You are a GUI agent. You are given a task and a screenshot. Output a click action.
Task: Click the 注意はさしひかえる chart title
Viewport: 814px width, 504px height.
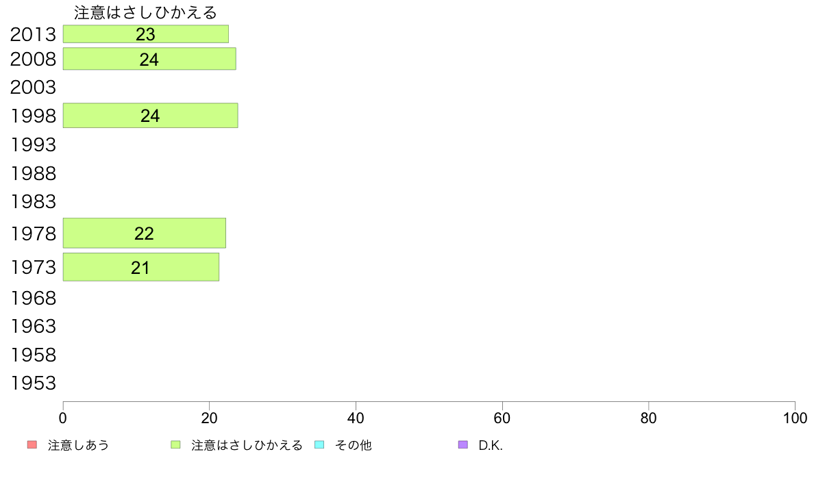145,12
